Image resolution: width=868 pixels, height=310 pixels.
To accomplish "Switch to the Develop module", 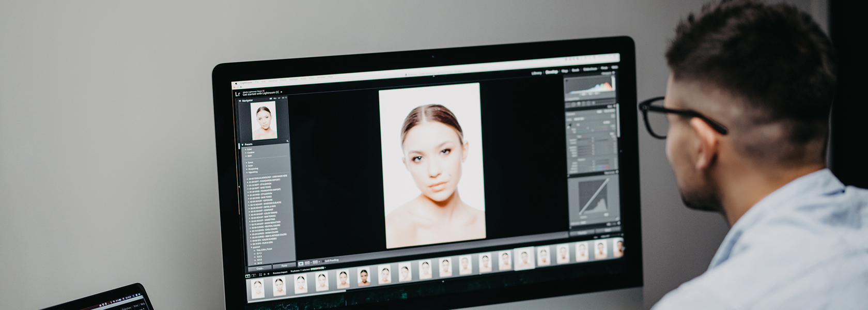I will pyautogui.click(x=552, y=72).
